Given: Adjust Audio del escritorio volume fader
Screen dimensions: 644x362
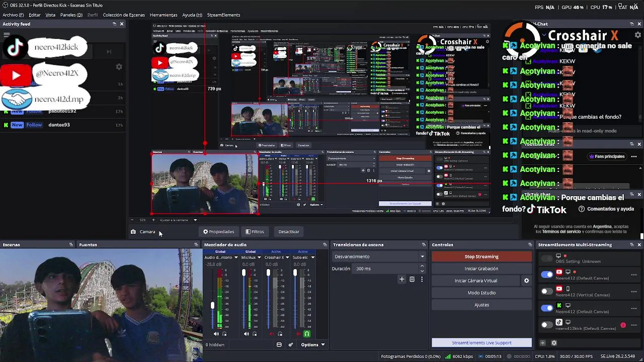Looking at the screenshot, I should (x=212, y=305).
